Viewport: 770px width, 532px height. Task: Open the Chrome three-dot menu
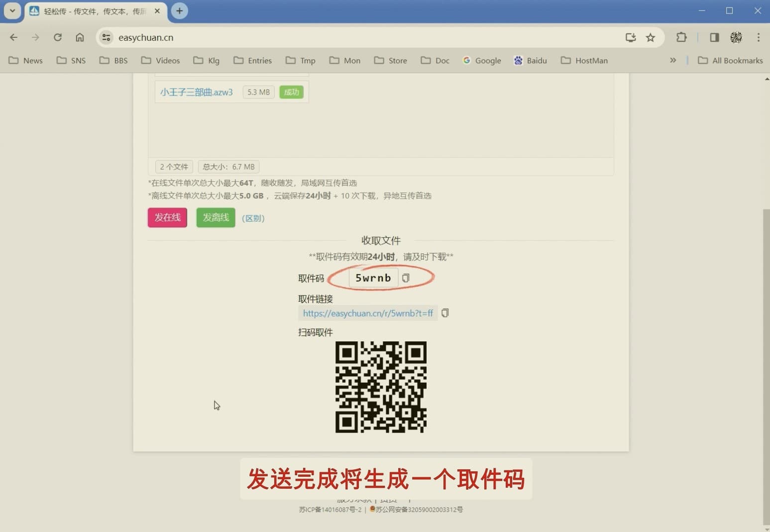(x=759, y=37)
